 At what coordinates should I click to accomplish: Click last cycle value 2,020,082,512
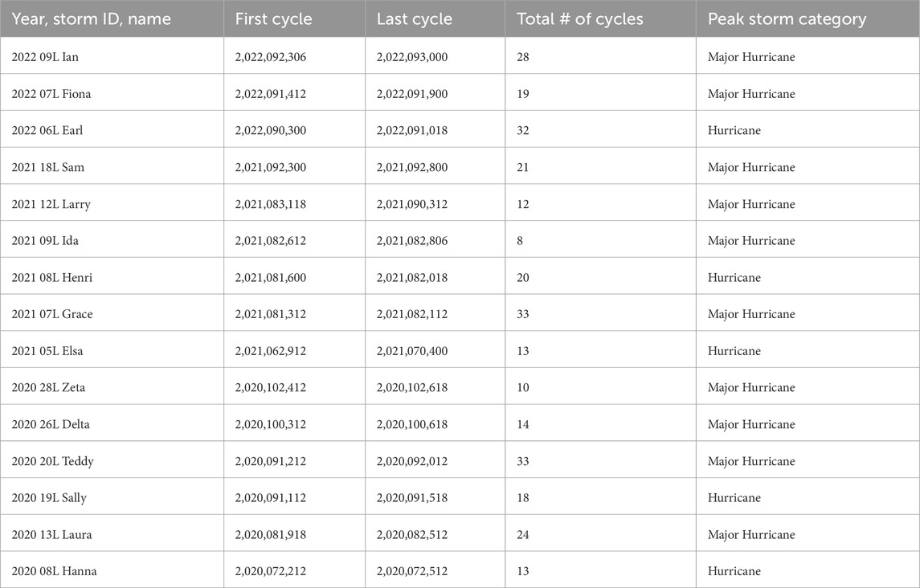412,535
